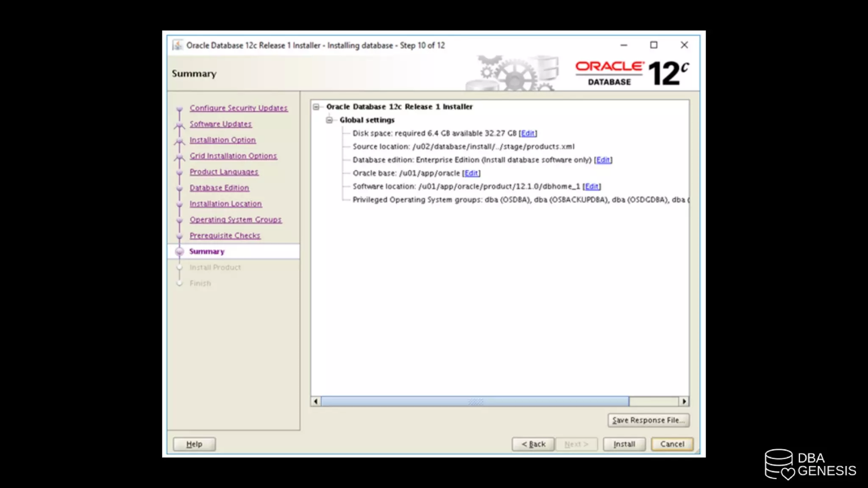Open the Software Updates step
The image size is (868, 488).
(x=220, y=124)
